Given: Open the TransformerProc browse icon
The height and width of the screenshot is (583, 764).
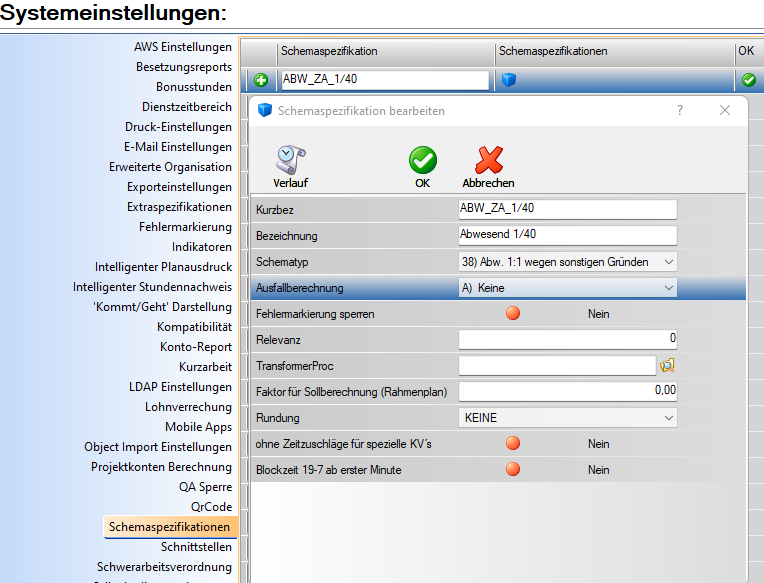Looking at the screenshot, I should pos(667,365).
